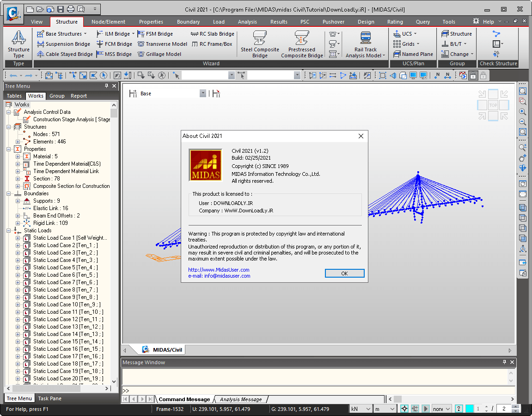Click the Zoom Out icon in right toolbar
The height and width of the screenshot is (416, 532).
point(522,122)
